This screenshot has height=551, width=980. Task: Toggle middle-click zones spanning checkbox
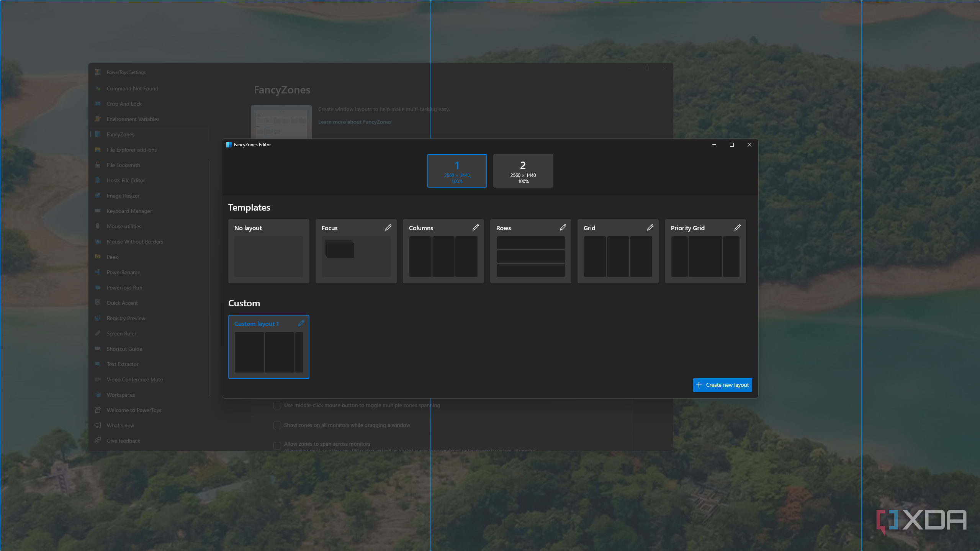click(x=277, y=405)
